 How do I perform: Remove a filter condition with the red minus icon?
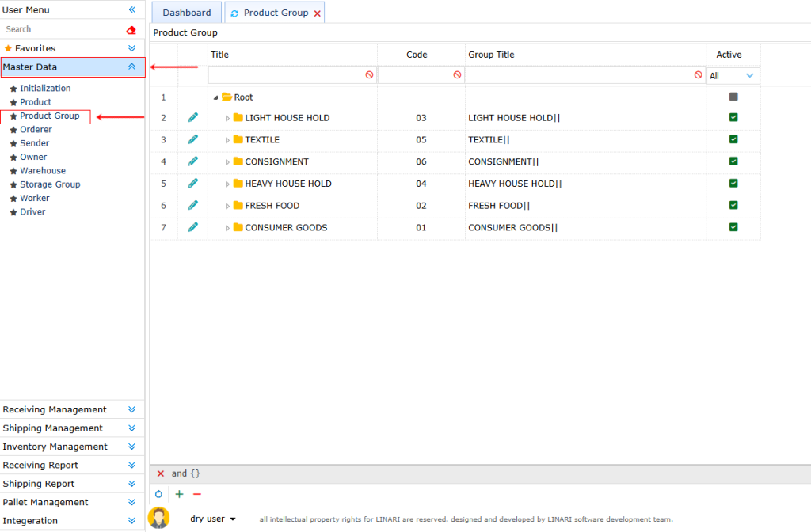pos(197,494)
